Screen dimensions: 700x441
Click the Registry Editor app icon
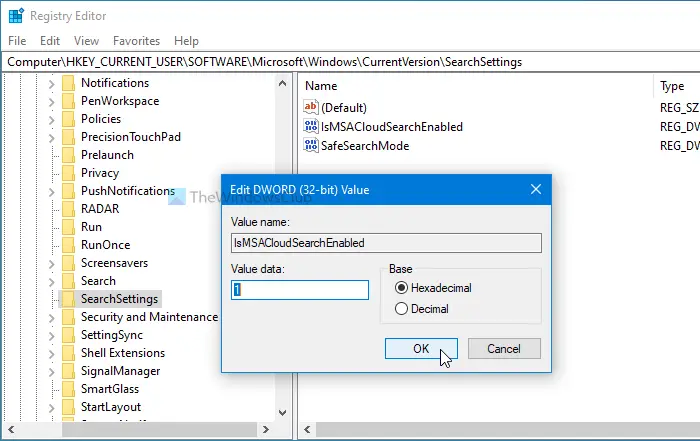point(16,16)
